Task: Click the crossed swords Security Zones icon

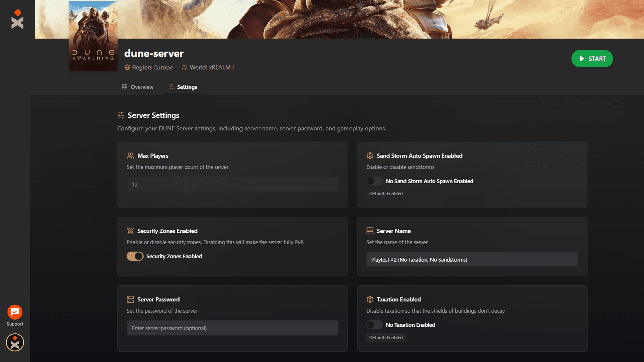Action: click(x=130, y=231)
